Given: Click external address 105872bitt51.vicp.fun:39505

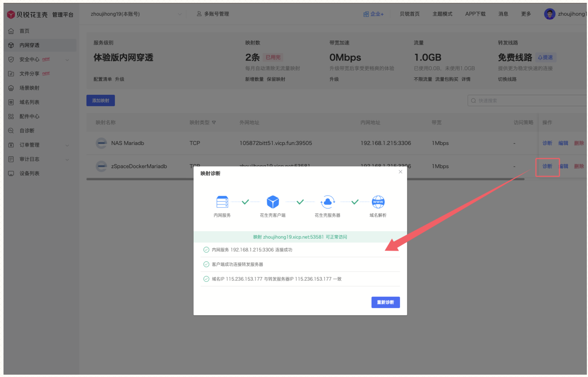Looking at the screenshot, I should coord(276,143).
